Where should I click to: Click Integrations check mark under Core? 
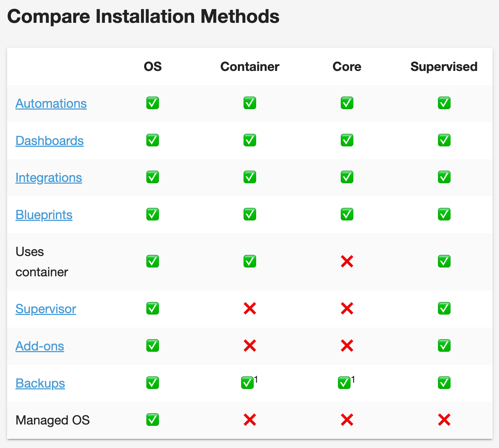[x=347, y=177]
